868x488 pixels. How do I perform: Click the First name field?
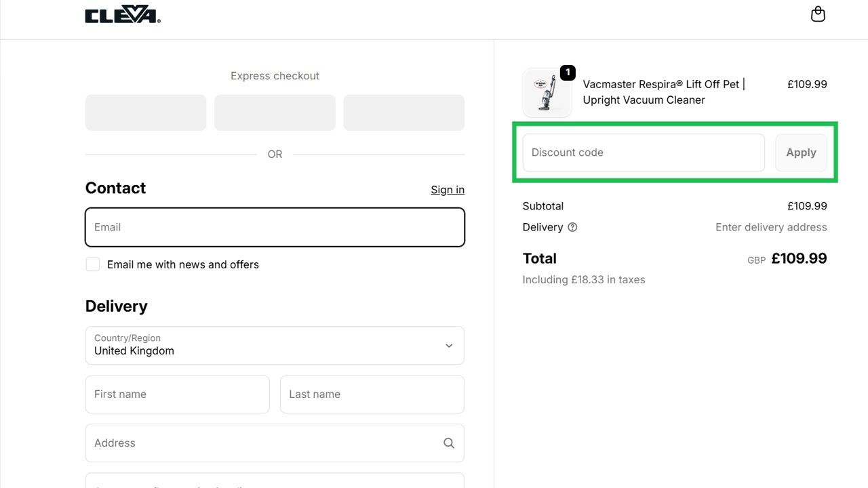click(178, 394)
